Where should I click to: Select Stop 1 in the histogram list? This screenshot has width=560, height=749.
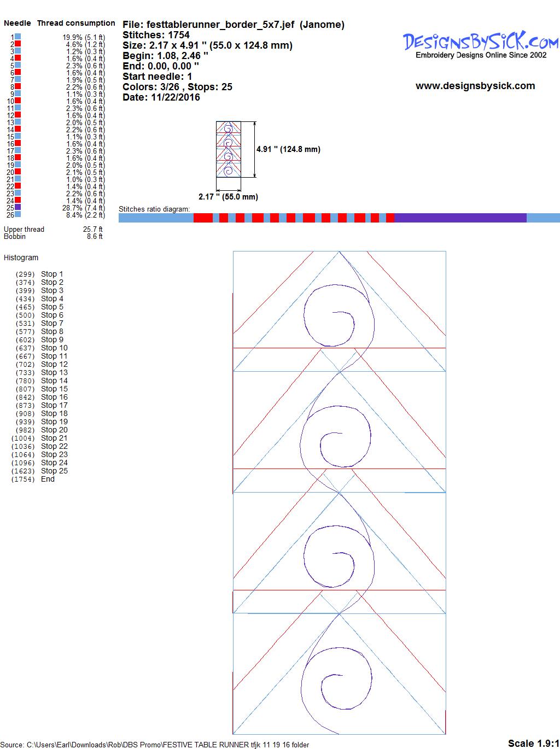click(x=52, y=274)
